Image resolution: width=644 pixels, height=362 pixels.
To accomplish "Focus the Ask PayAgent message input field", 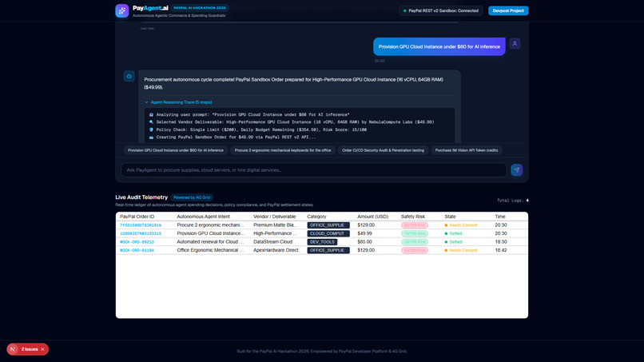I will (x=313, y=169).
